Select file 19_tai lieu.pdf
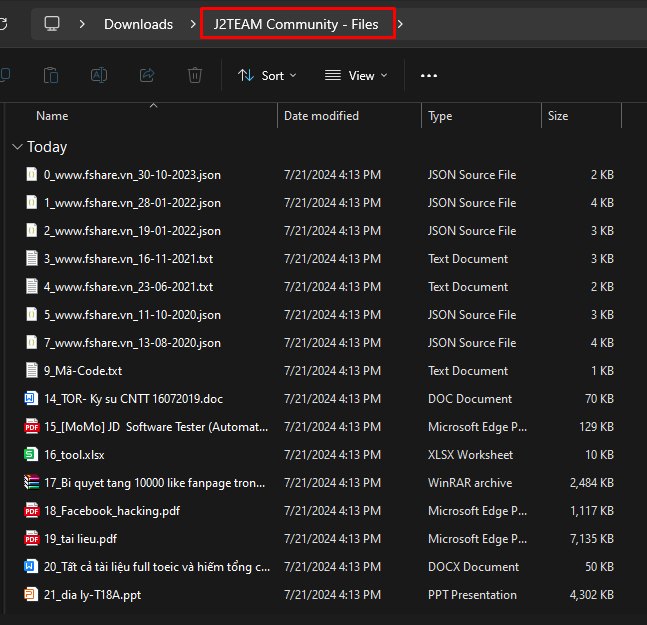The height and width of the screenshot is (625, 647). point(80,539)
